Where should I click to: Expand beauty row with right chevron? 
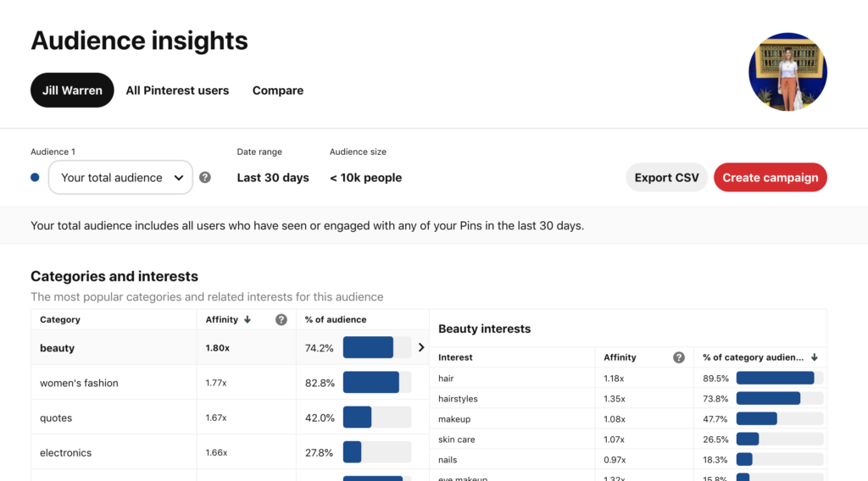[x=421, y=348]
